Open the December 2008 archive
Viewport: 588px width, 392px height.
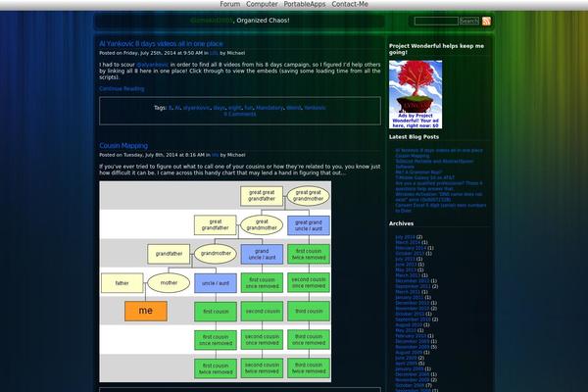coord(413,374)
